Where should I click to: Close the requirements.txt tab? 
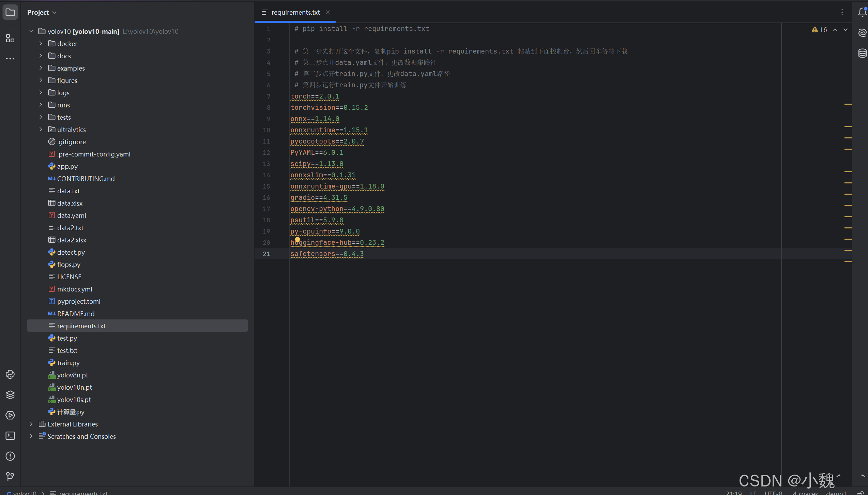(328, 12)
